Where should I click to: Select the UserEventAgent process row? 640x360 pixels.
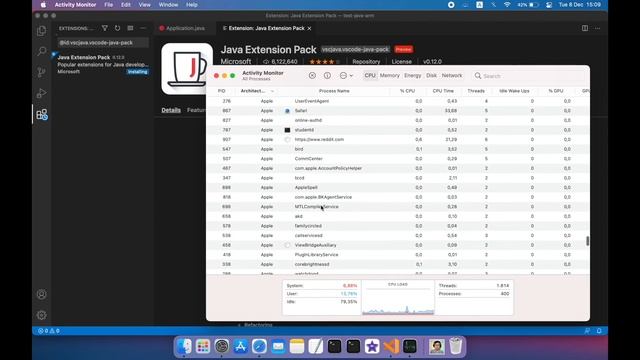click(398, 101)
